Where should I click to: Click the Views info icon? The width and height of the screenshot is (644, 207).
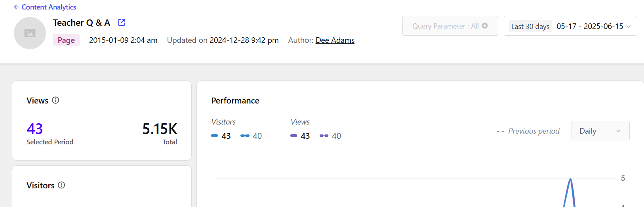point(55,100)
